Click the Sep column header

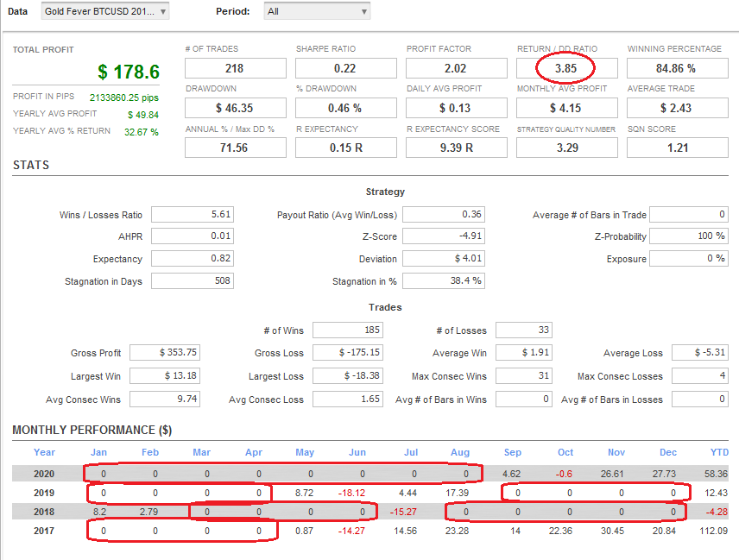coord(512,452)
